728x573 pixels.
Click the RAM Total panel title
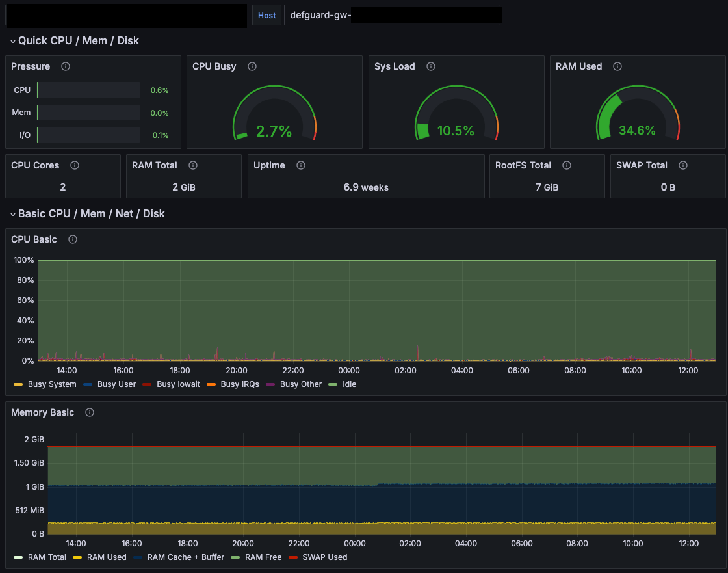coord(155,165)
